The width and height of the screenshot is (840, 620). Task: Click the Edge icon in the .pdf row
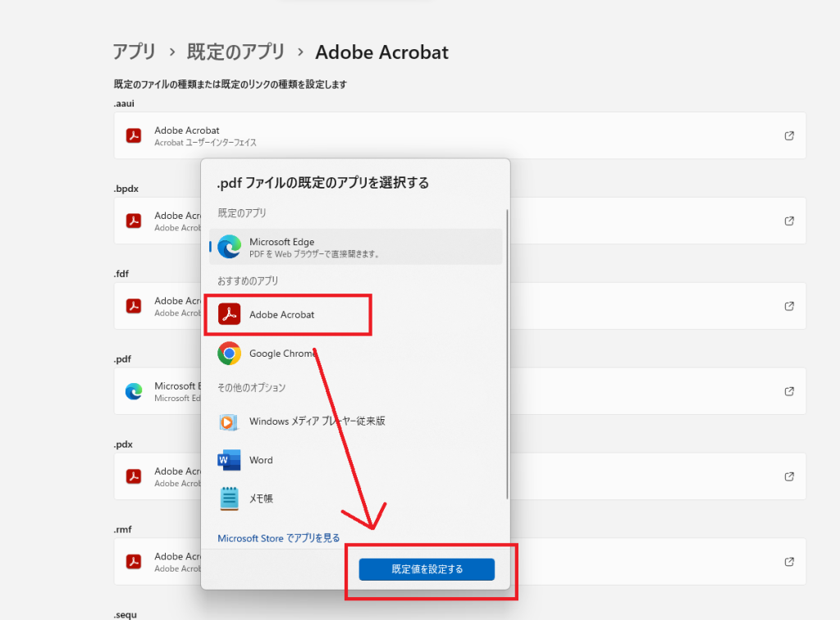tap(134, 391)
